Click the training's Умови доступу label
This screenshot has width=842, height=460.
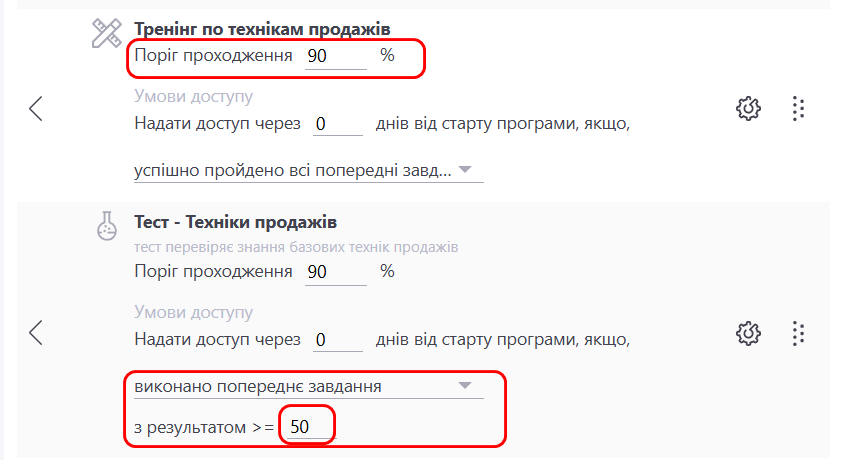193,97
